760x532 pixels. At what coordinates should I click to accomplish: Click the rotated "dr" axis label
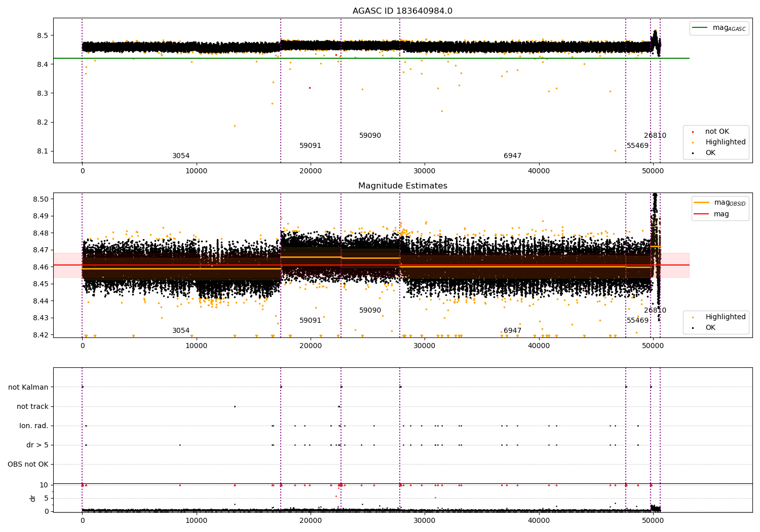tap(33, 498)
